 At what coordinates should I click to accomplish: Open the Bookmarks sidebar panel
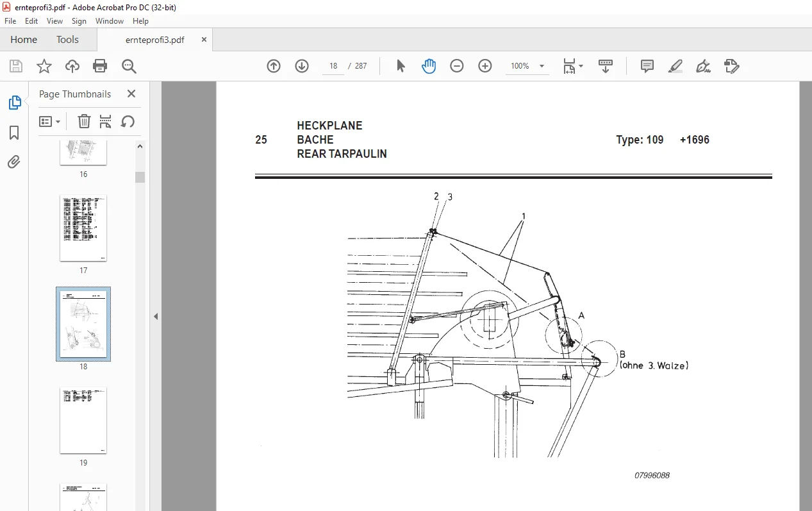click(x=14, y=133)
